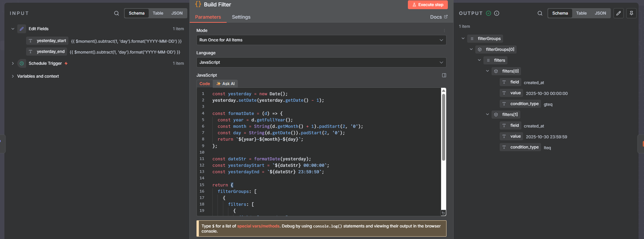Click the search icon in Input panel
The image size is (644, 239).
click(x=117, y=13)
